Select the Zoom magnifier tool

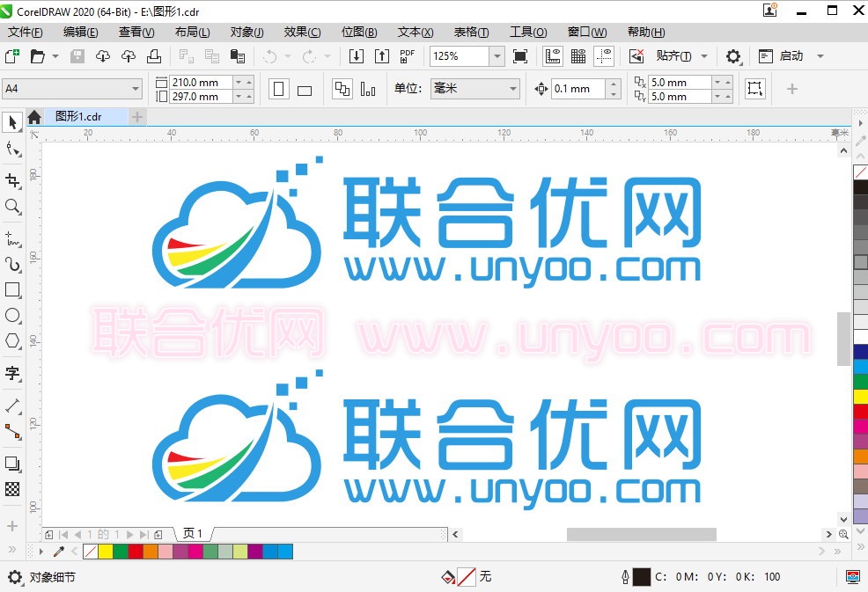[x=12, y=207]
